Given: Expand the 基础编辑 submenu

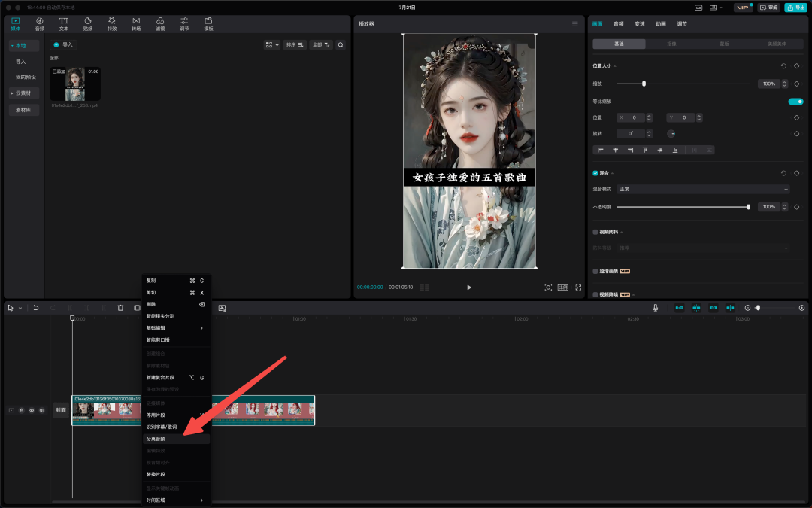Looking at the screenshot, I should tap(176, 328).
